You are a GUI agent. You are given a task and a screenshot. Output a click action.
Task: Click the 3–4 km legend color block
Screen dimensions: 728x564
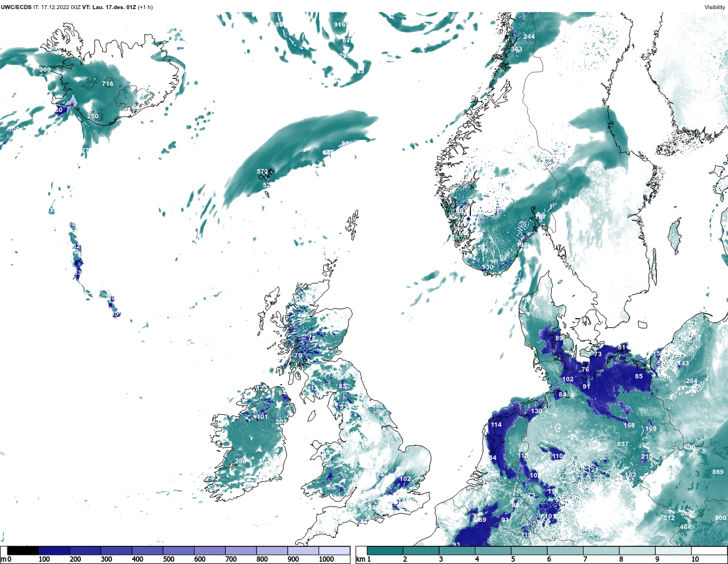[x=457, y=550]
